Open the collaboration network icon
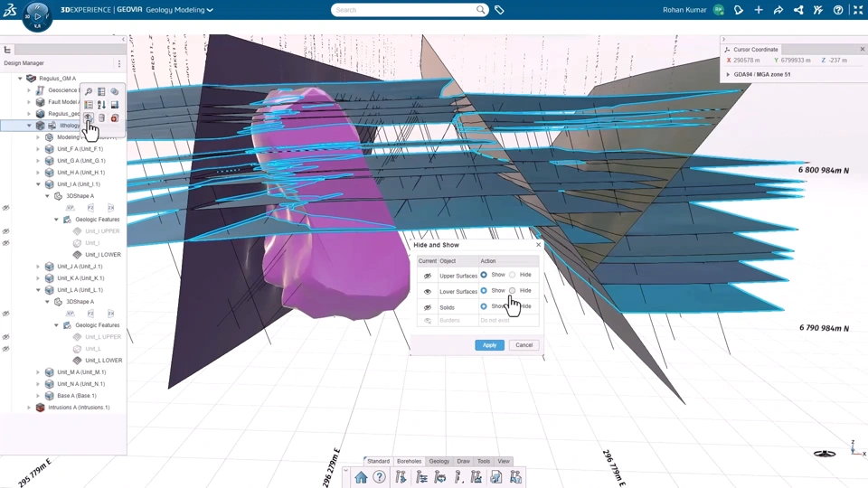This screenshot has height=488, width=868. 798,10
